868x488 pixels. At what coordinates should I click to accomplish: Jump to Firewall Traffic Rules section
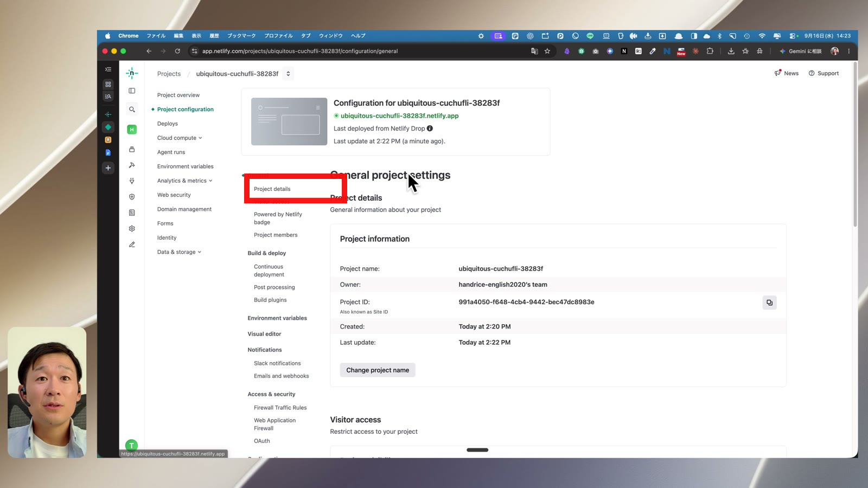pyautogui.click(x=280, y=408)
